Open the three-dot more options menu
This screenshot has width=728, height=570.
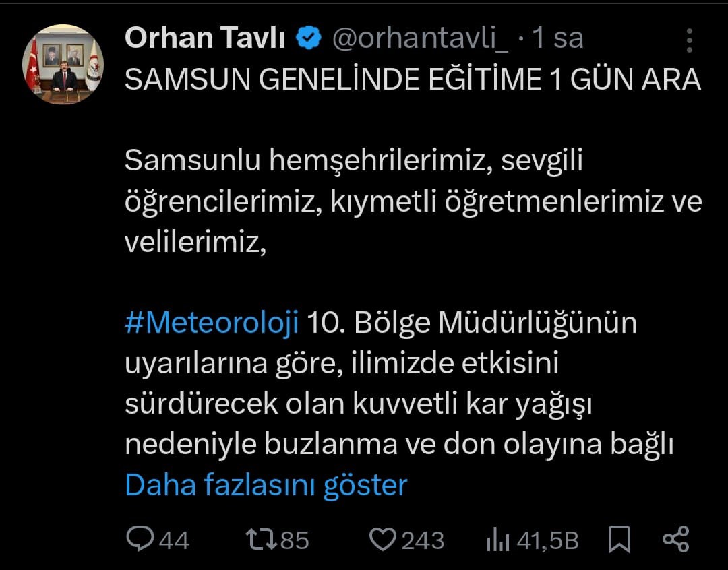[x=689, y=40]
